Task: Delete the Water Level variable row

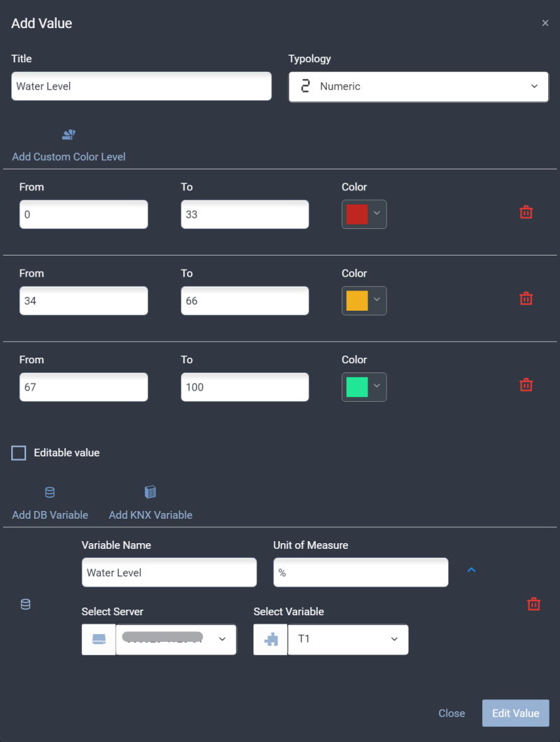Action: pyautogui.click(x=533, y=604)
